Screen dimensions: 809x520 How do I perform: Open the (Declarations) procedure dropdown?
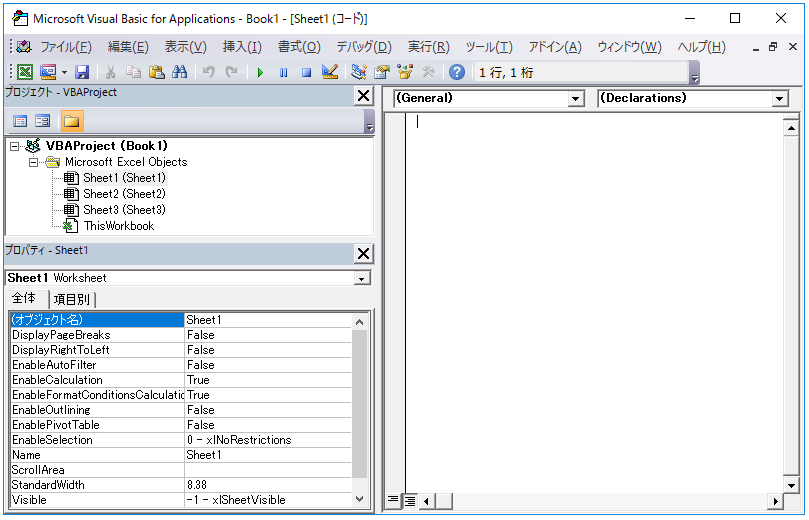click(780, 99)
